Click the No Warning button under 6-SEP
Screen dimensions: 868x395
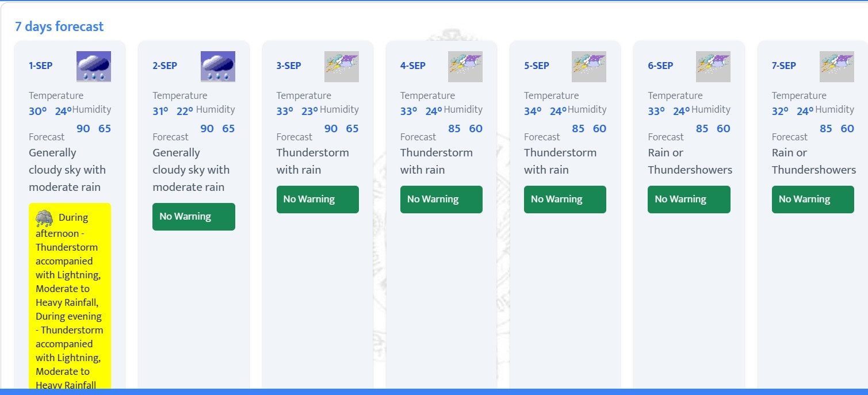(x=689, y=200)
